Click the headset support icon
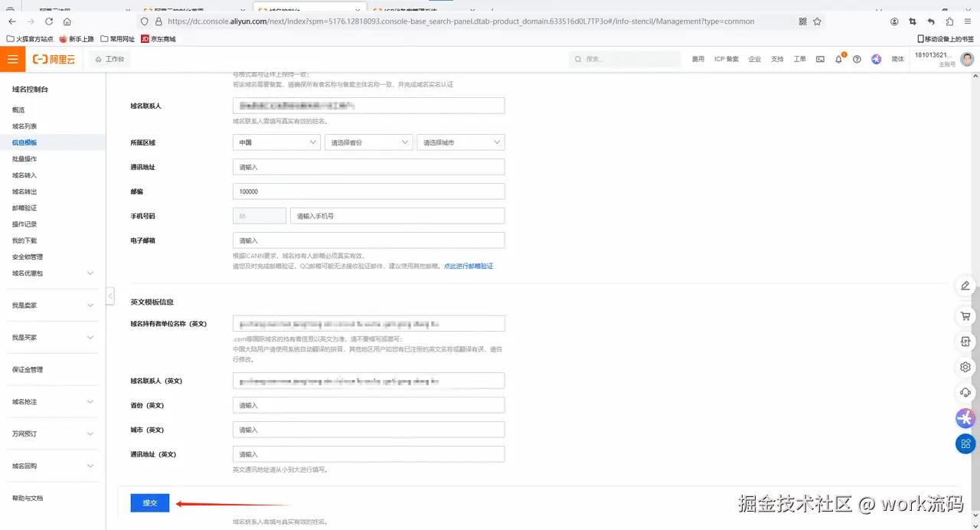Screen dimensions: 980x530 [965, 392]
